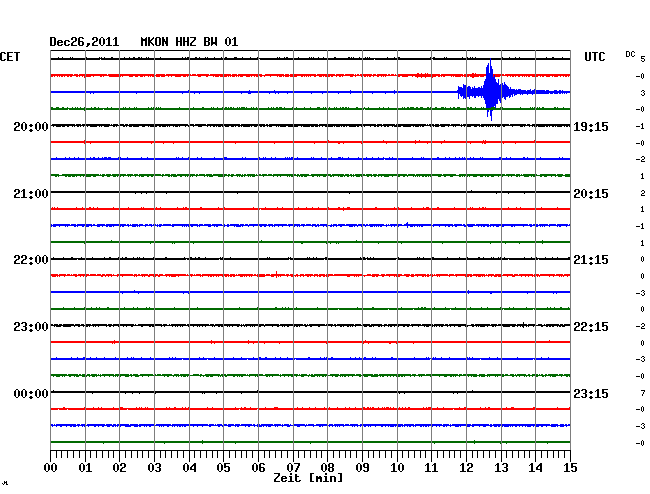Click minute tick label 13

point(501,468)
